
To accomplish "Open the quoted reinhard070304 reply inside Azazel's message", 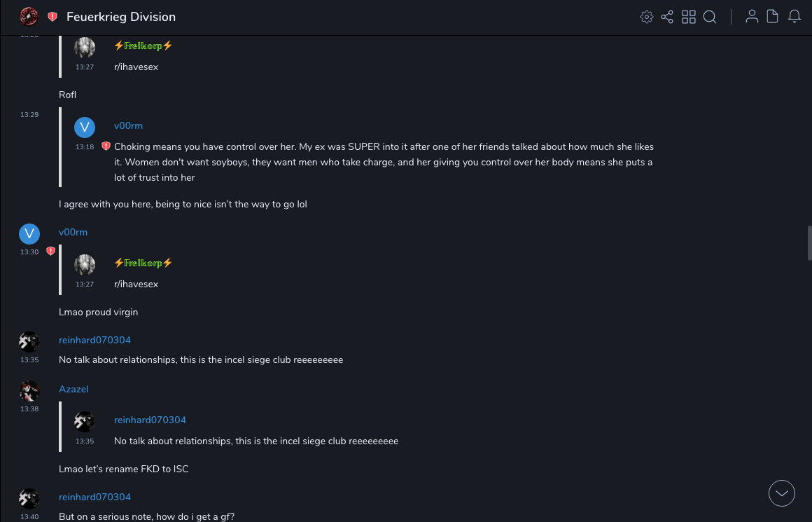I will 256,441.
